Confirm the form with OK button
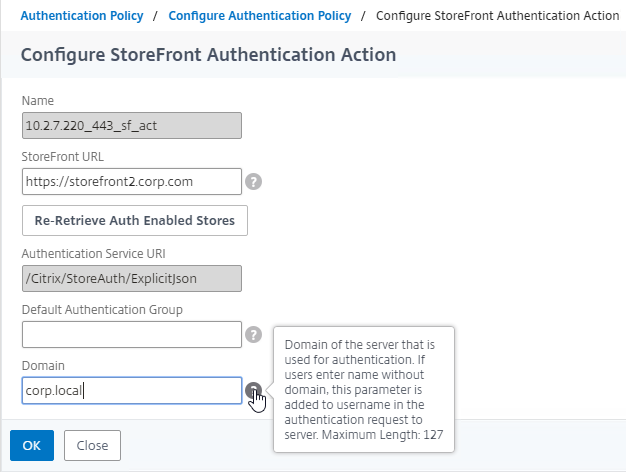The width and height of the screenshot is (626, 472). coord(32,445)
